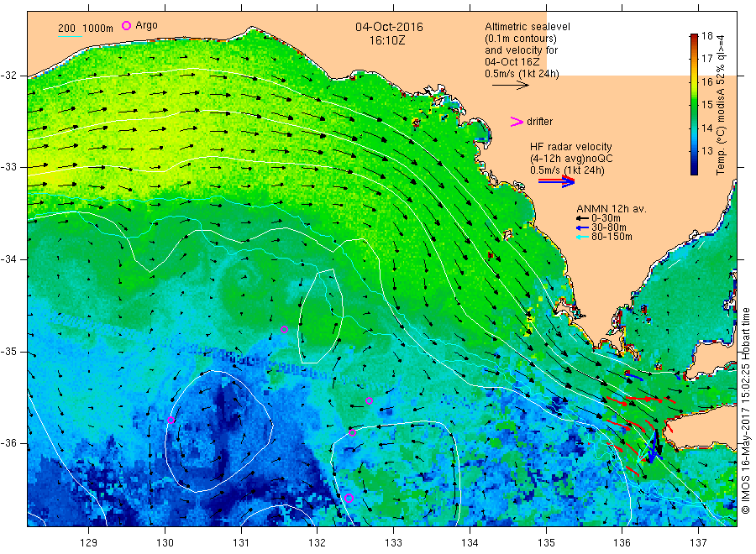756x554 pixels.
Task: Click the Argo float marker near 132.4E, 36.6S
Action: point(349,498)
